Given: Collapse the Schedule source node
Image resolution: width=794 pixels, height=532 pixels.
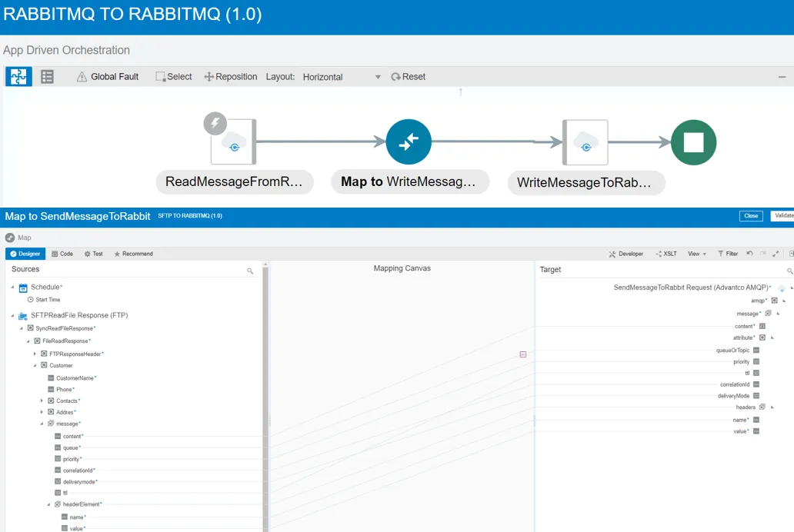Looking at the screenshot, I should [x=12, y=287].
